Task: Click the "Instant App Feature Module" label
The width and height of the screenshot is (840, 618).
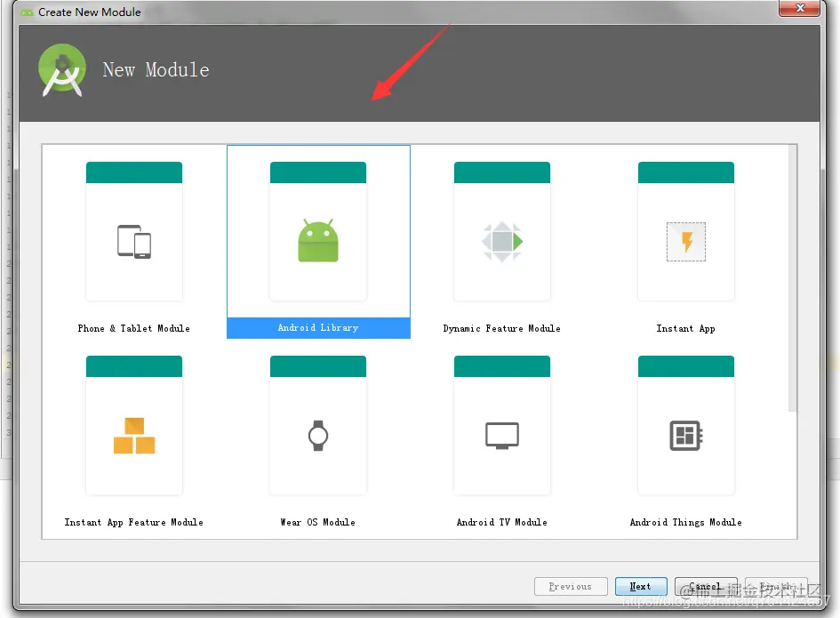Action: pyautogui.click(x=134, y=522)
